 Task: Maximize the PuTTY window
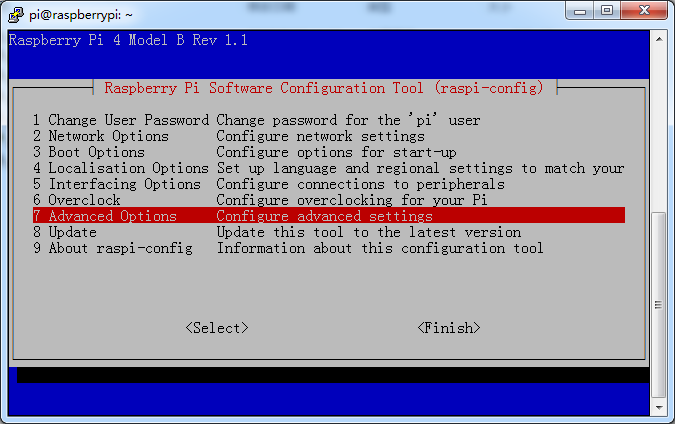pos(607,11)
